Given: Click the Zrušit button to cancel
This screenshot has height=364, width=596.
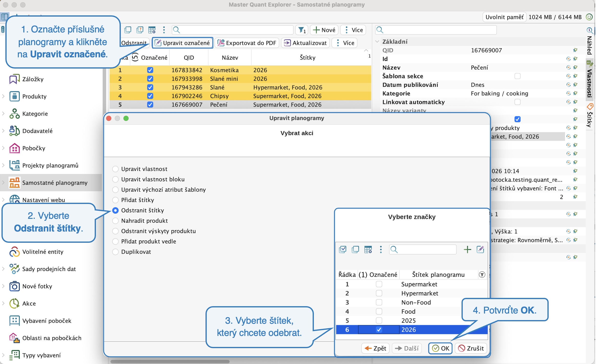Looking at the screenshot, I should [x=471, y=348].
